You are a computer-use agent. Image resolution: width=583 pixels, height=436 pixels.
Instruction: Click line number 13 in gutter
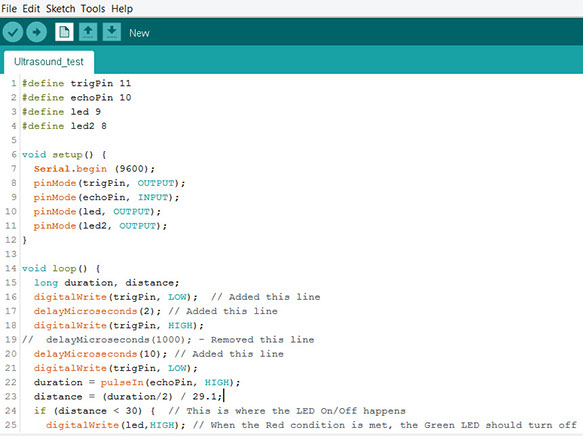tap(11, 254)
